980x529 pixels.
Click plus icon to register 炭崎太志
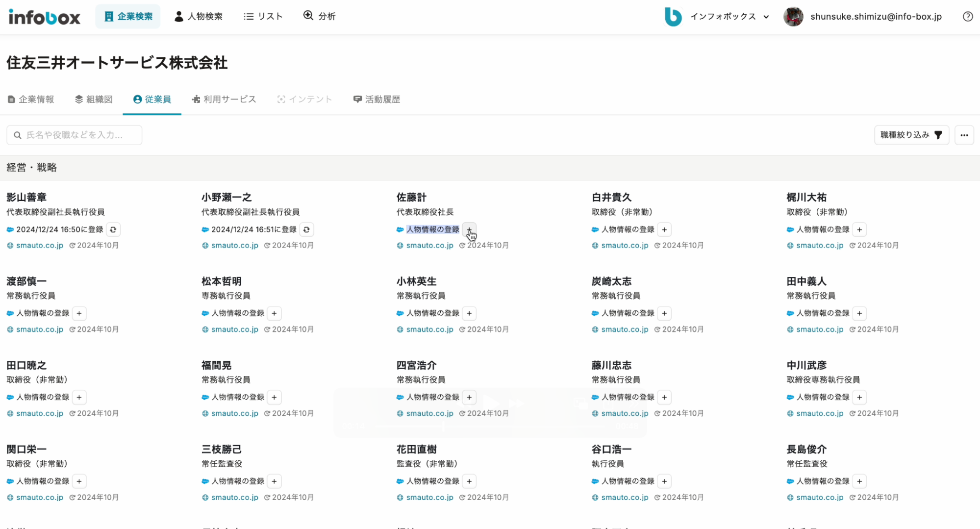(x=664, y=313)
